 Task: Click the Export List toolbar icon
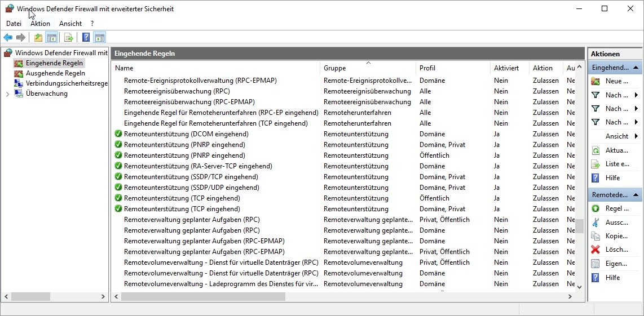click(68, 38)
